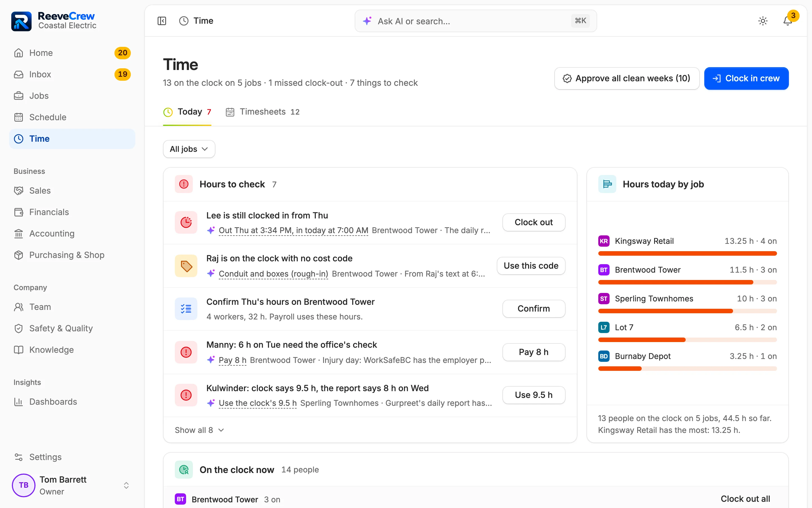Open Financials section
The height and width of the screenshot is (508, 812).
(x=72, y=212)
